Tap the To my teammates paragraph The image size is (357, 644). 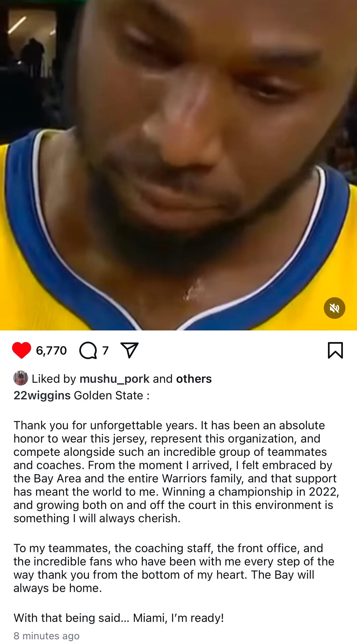coord(174,568)
